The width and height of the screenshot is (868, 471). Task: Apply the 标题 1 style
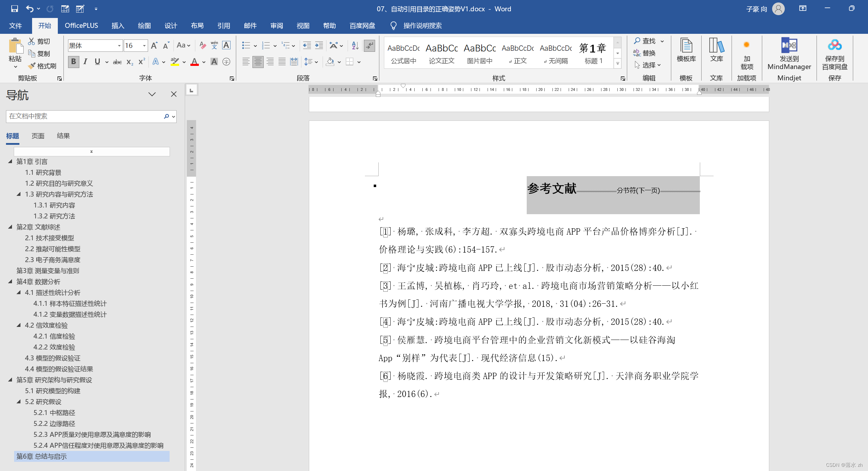pyautogui.click(x=593, y=53)
